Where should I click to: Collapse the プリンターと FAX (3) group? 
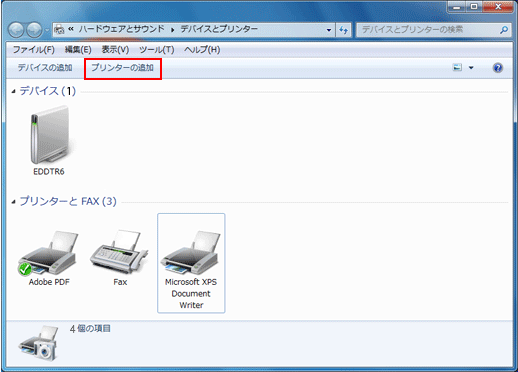tap(13, 202)
